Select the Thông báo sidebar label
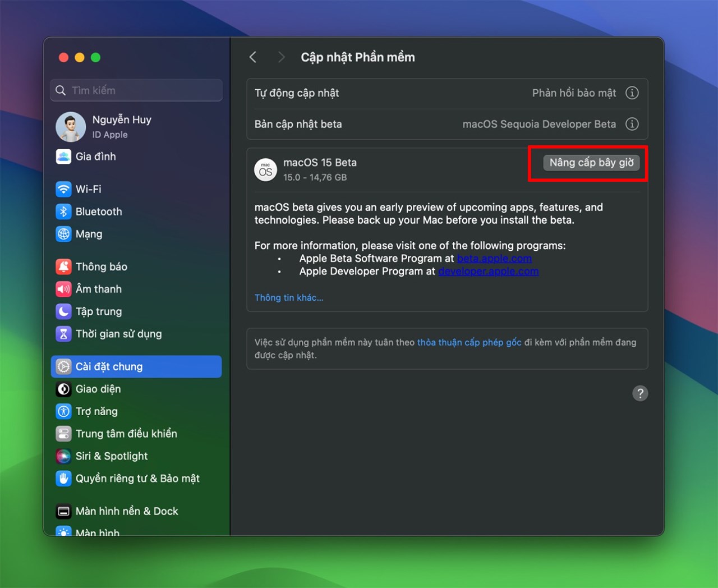Viewport: 718px width, 588px height. pyautogui.click(x=102, y=267)
